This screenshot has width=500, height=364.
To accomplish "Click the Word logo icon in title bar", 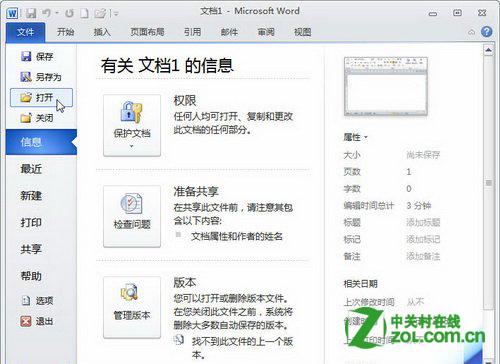I will pyautogui.click(x=12, y=13).
